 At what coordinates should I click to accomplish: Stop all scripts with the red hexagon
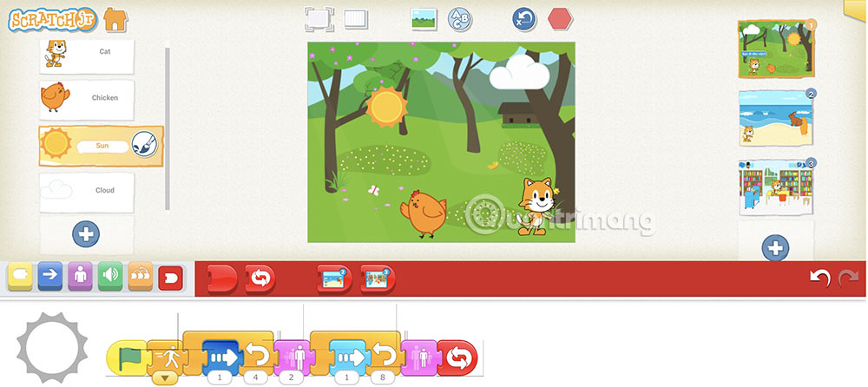[x=560, y=19]
